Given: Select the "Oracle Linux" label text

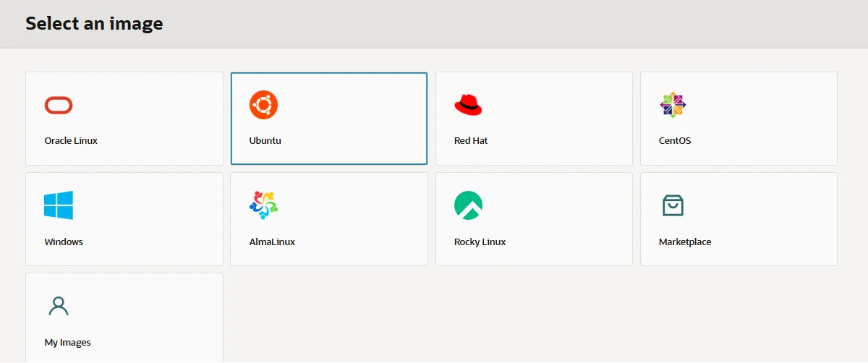Looking at the screenshot, I should pos(71,141).
